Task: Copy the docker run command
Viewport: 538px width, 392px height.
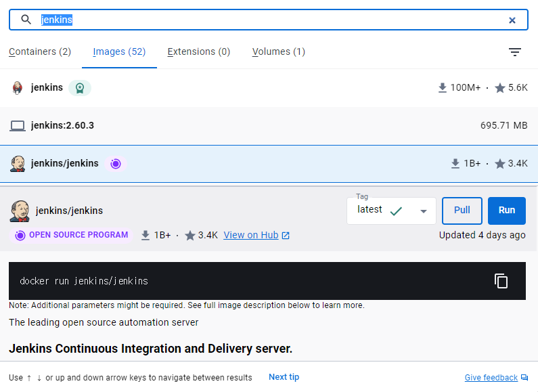Action: [x=501, y=281]
